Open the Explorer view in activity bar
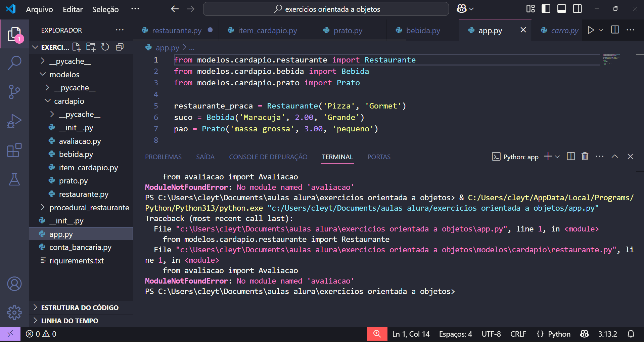644x342 pixels. 14,34
